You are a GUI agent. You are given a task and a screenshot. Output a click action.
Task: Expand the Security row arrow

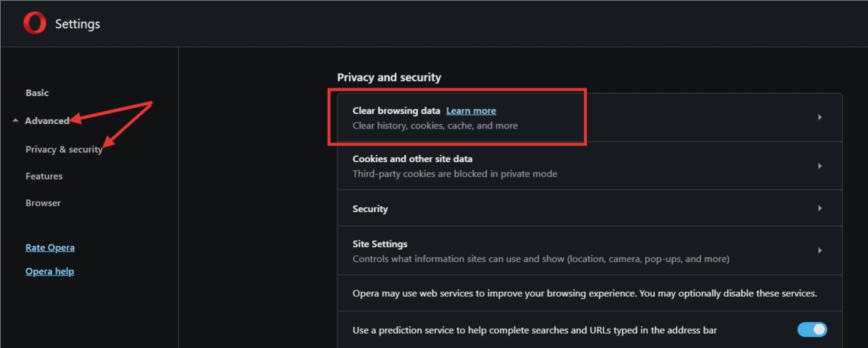820,208
